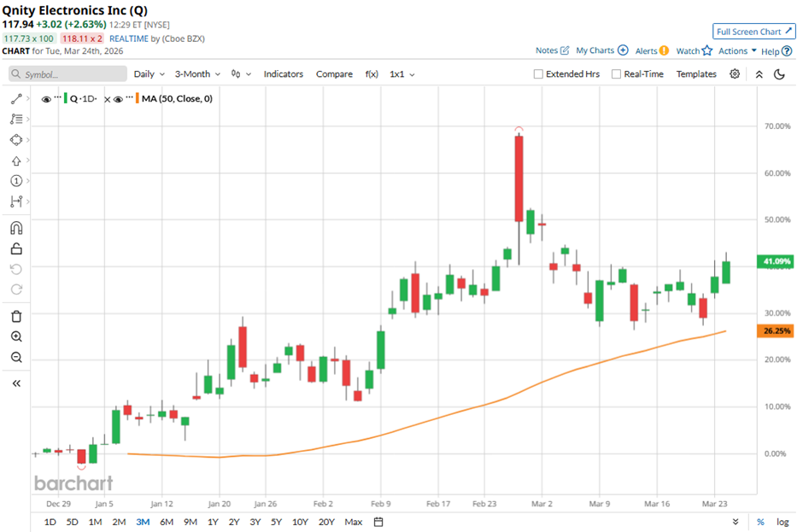This screenshot has height=532, width=803.
Task: Enable the magnet snap mode
Action: (15, 227)
